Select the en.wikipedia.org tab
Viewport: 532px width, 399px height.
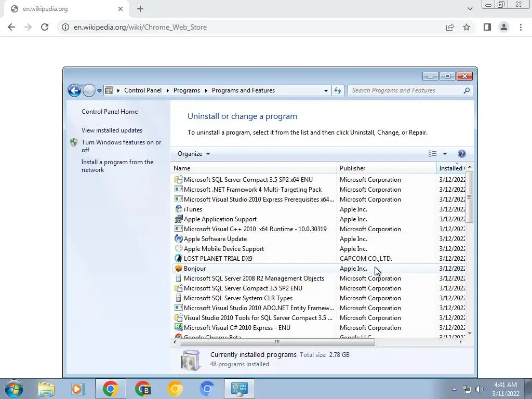[66, 9]
